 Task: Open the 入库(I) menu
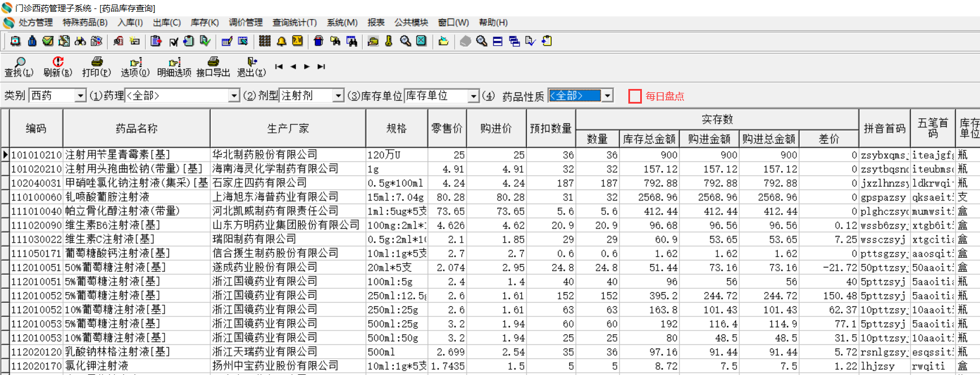click(x=130, y=23)
